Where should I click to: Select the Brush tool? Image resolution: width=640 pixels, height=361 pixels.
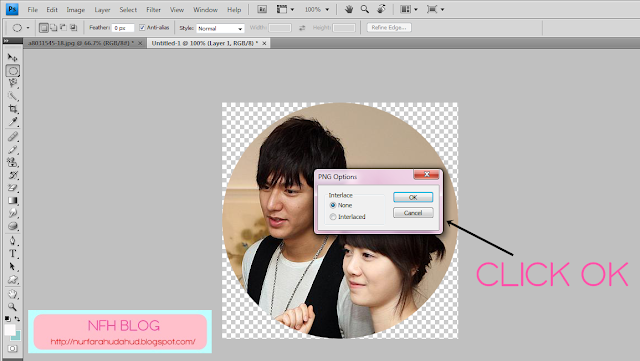[13, 149]
